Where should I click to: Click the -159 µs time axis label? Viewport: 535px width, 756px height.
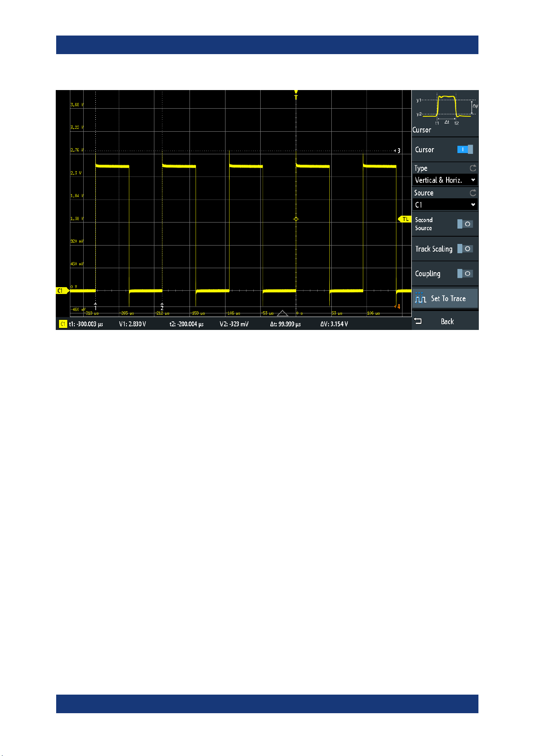pos(198,313)
